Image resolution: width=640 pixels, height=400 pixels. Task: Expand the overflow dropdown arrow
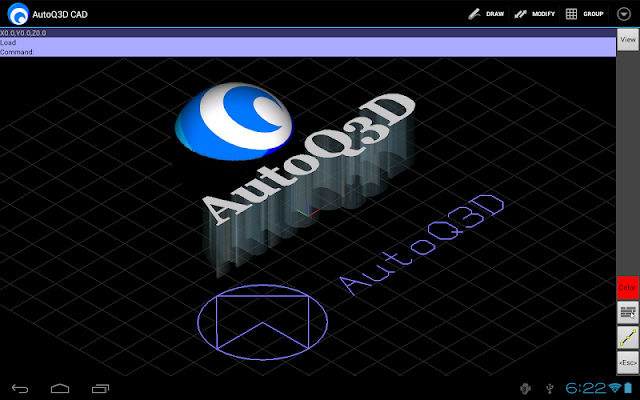[x=624, y=14]
